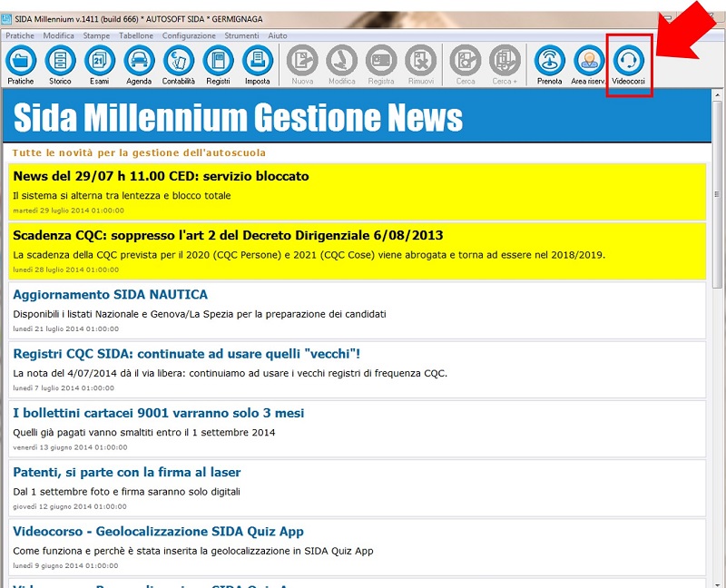Open the Aggiornamento SIDA NAUTICA news link
726x588 pixels.
click(110, 295)
